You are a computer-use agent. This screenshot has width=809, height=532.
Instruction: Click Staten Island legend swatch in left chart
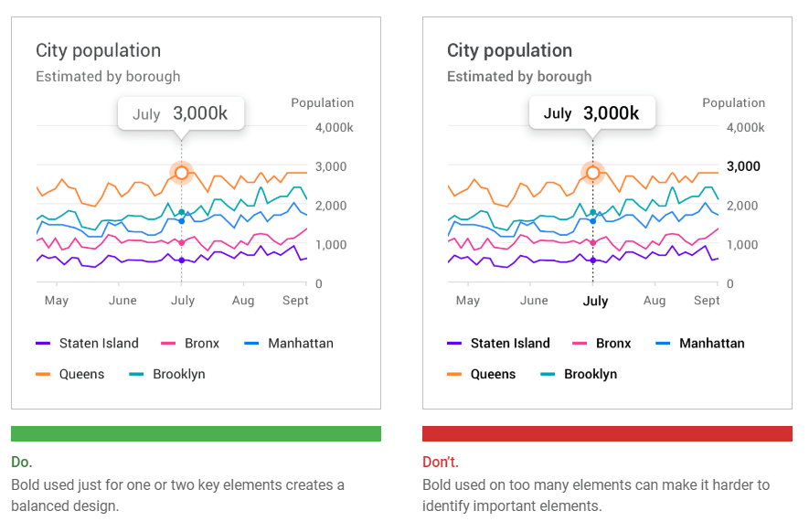42,344
